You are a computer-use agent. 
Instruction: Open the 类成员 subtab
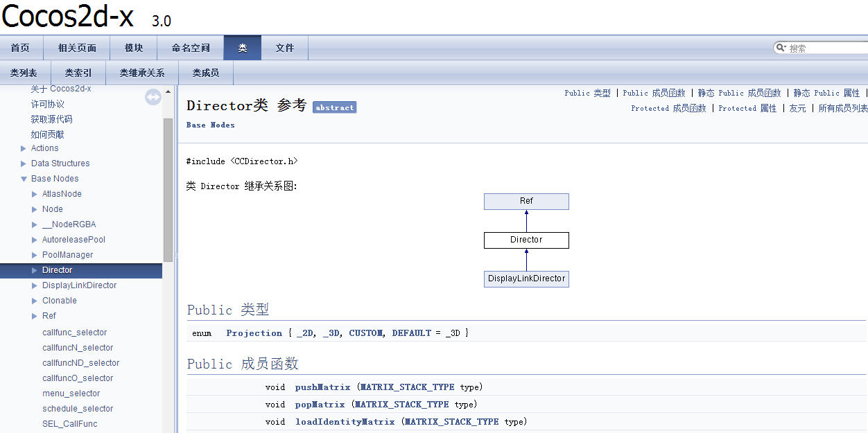click(x=206, y=73)
